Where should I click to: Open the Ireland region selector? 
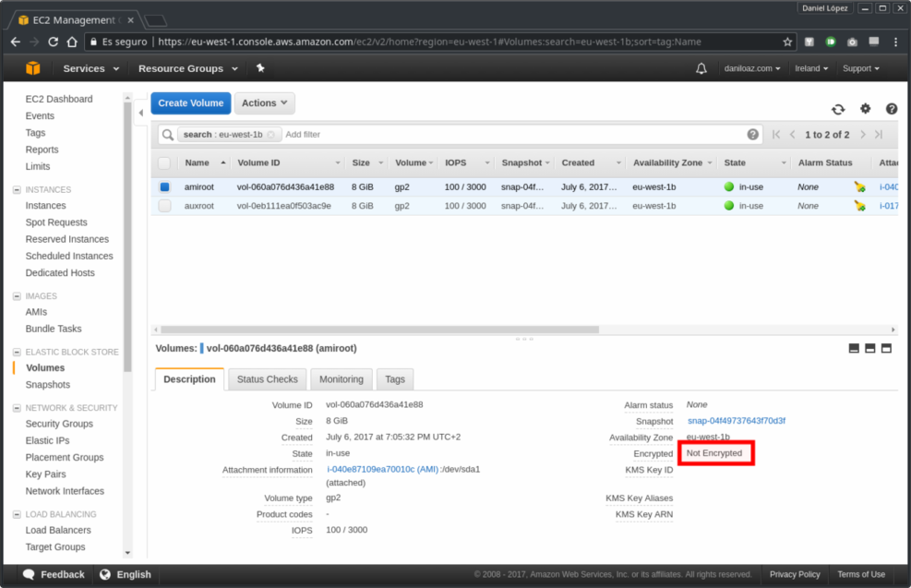coord(810,67)
